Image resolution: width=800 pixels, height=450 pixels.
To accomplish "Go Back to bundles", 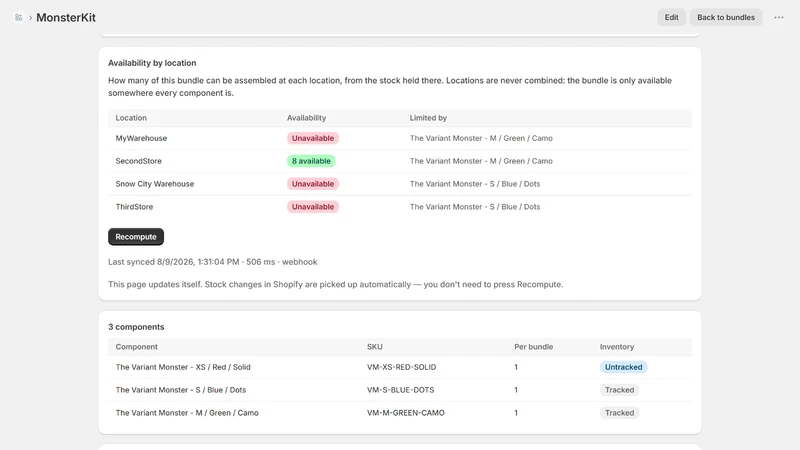I will (x=726, y=17).
